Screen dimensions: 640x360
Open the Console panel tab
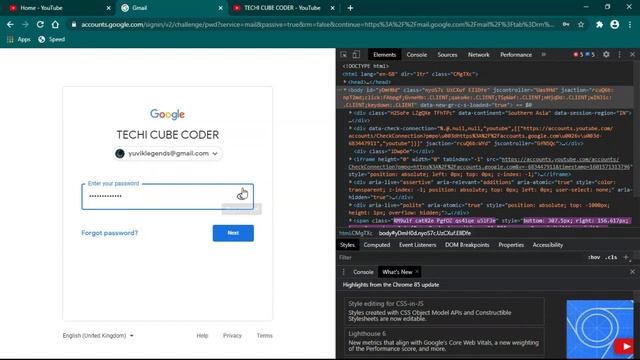pyautogui.click(x=417, y=55)
